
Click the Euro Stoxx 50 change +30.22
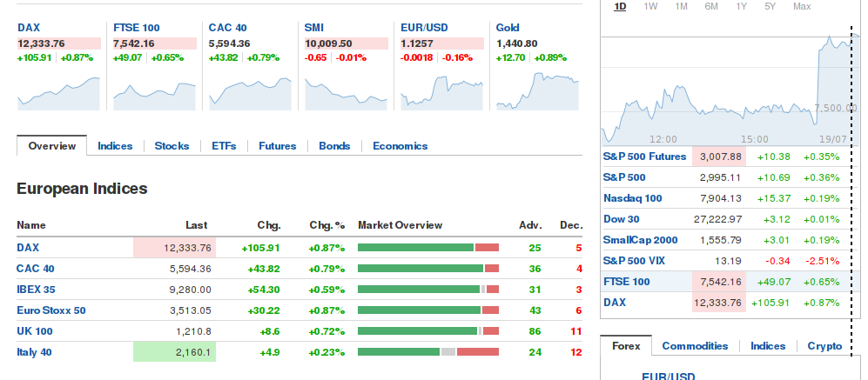(262, 310)
